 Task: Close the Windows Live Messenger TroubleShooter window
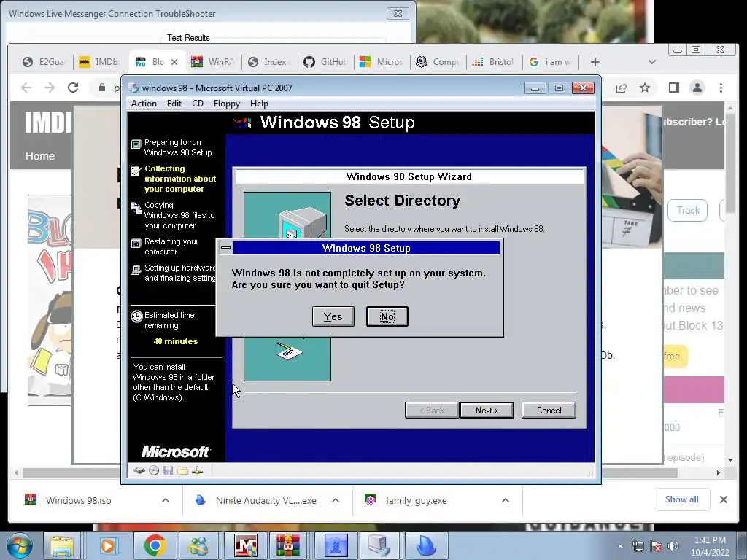point(398,13)
